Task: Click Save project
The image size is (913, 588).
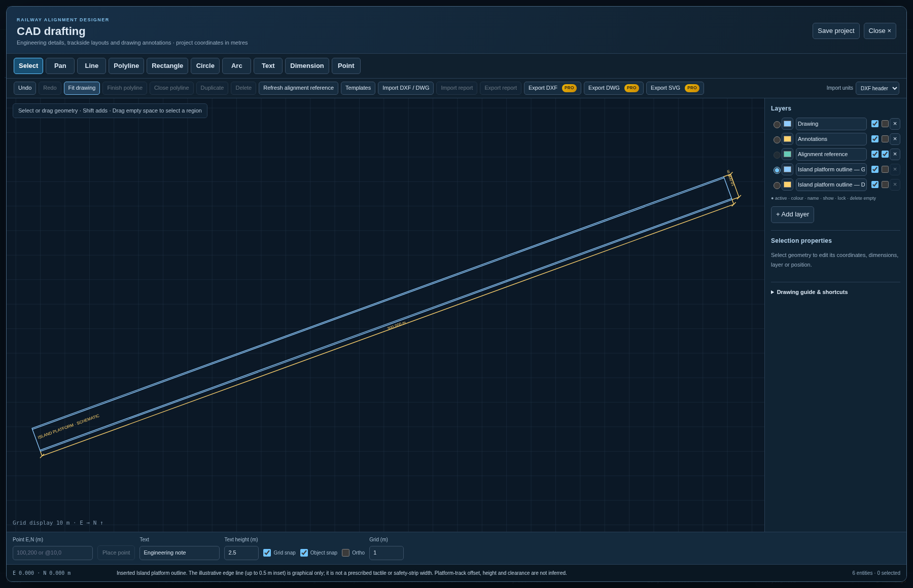Action: pos(836,31)
